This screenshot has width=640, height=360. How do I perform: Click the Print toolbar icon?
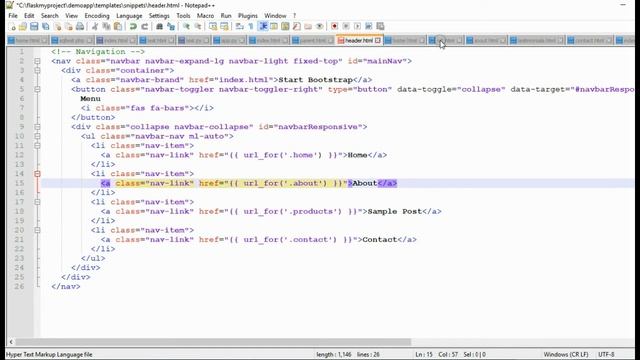click(80, 27)
